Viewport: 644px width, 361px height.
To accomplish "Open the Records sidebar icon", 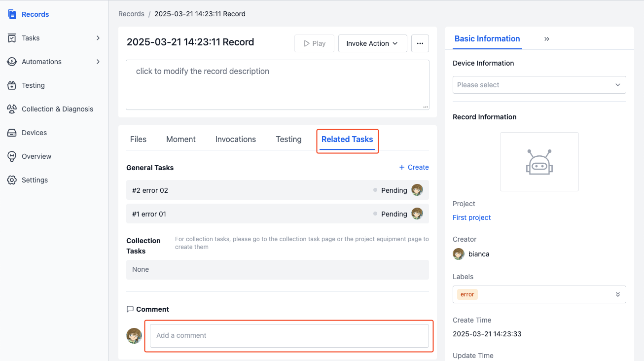I will pyautogui.click(x=12, y=14).
